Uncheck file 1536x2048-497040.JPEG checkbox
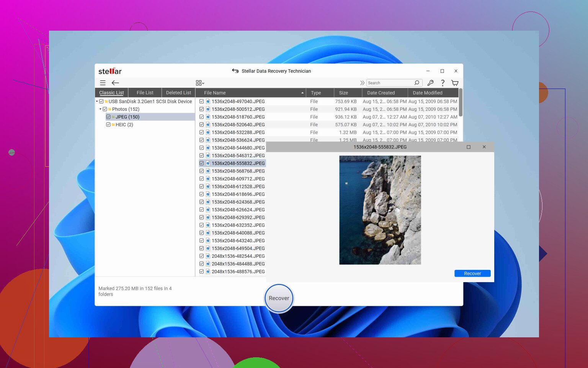The width and height of the screenshot is (588, 368). (x=202, y=102)
